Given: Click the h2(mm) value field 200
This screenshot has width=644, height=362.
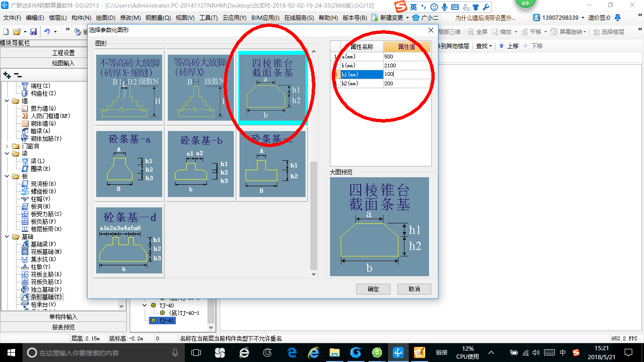Looking at the screenshot, I should tap(407, 83).
